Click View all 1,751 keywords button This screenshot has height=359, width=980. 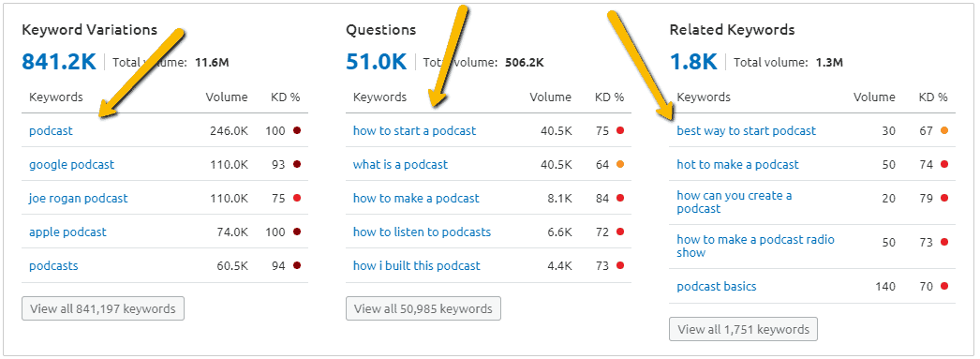click(743, 330)
